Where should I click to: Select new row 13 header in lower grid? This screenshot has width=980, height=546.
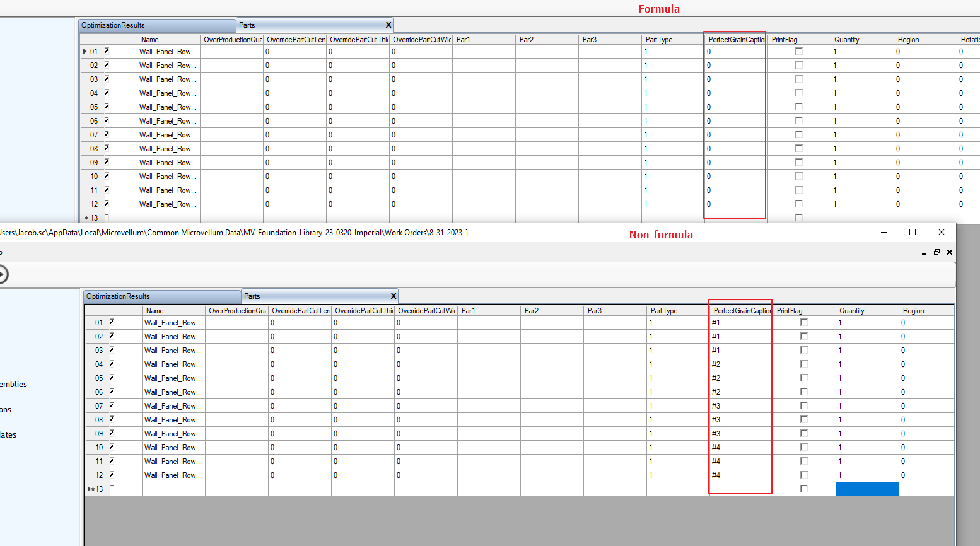(x=97, y=489)
